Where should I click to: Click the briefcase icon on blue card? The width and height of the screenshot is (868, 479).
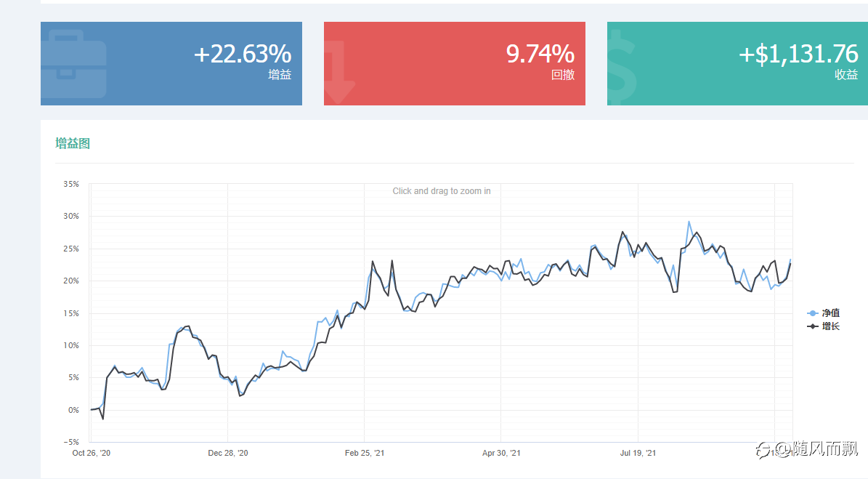73,64
